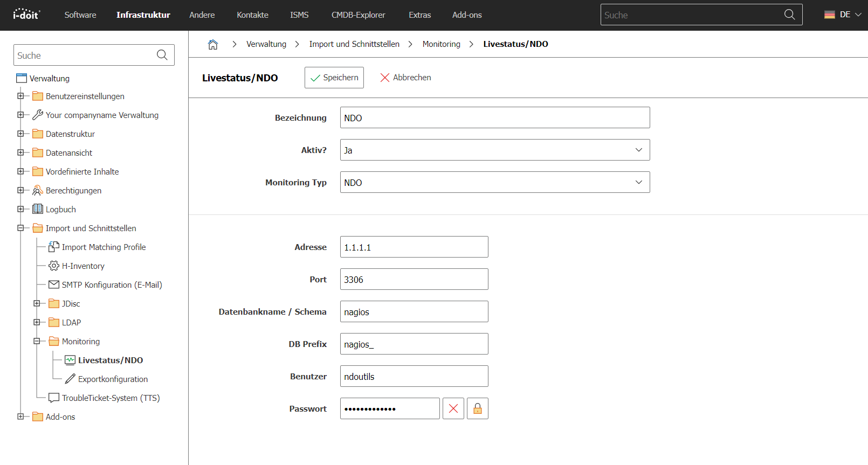Screen dimensions: 868x465
Task: Click the Datenansicht folder icon
Action: coord(38,152)
